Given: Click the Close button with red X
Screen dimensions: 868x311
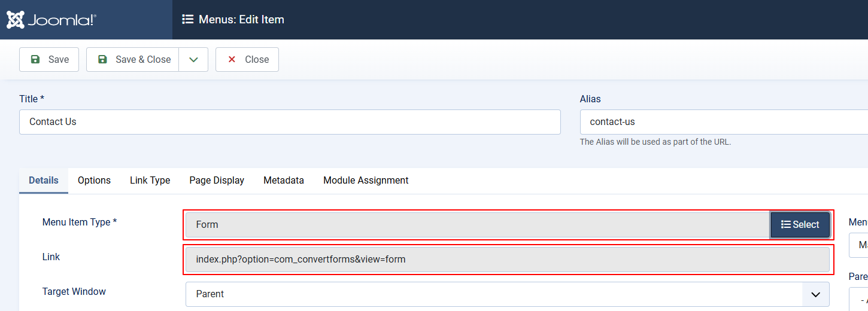Looking at the screenshot, I should [x=247, y=60].
